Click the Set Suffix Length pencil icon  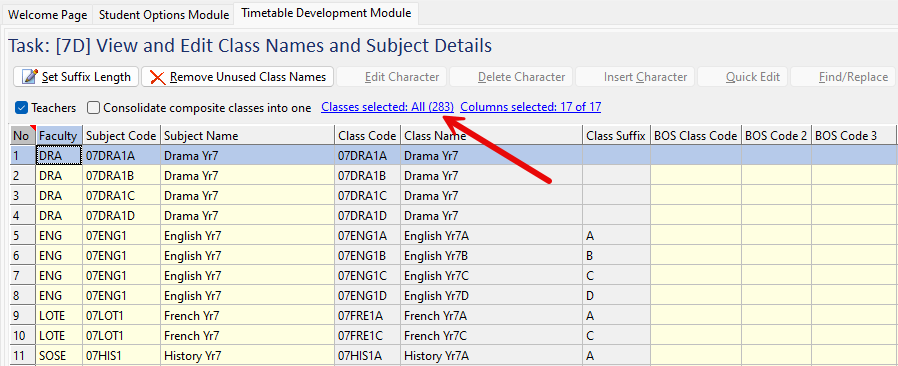30,77
